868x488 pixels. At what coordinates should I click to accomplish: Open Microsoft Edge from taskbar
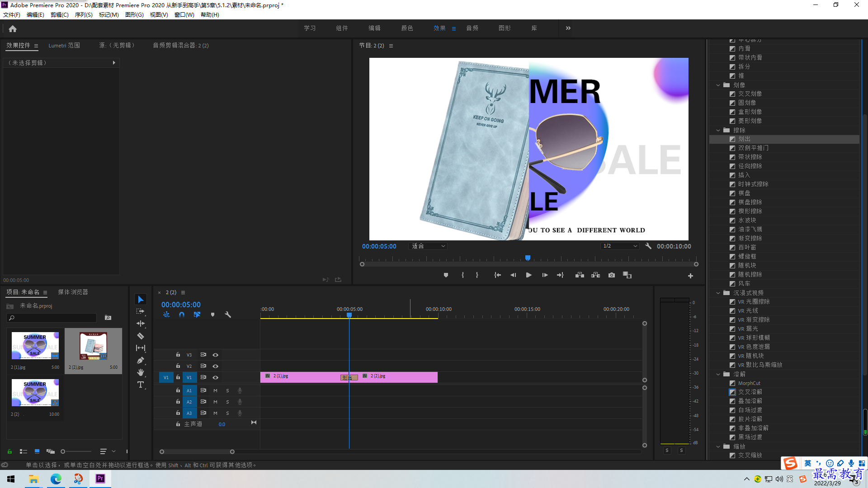coord(56,479)
